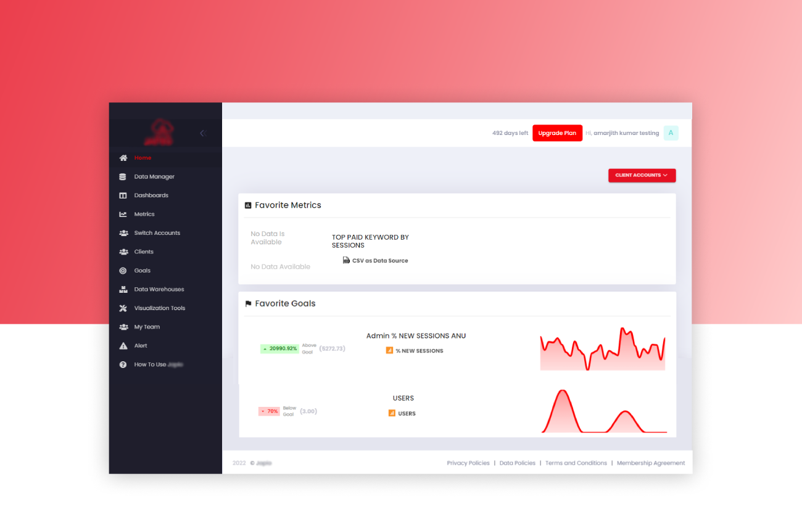Open the Terms and Conditions link

(x=576, y=463)
